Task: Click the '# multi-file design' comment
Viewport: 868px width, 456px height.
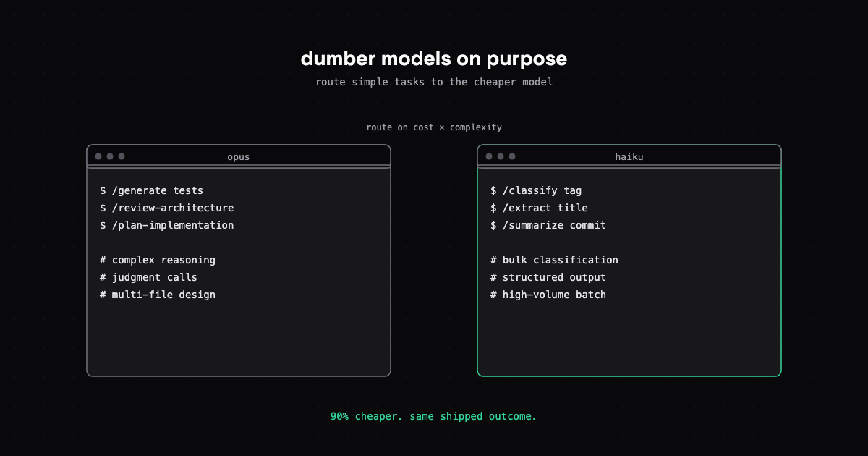Action: [x=158, y=295]
